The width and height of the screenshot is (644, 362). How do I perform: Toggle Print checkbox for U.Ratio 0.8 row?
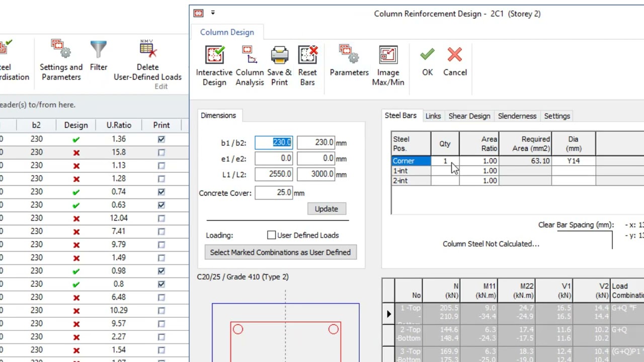point(161,284)
